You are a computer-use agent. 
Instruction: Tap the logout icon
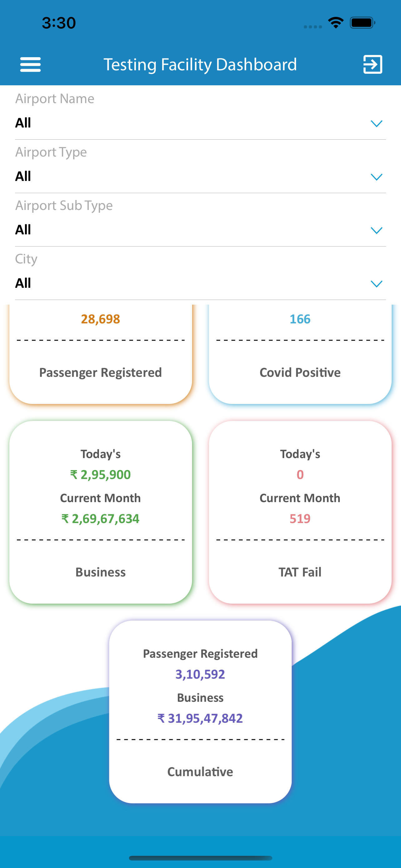[372, 64]
